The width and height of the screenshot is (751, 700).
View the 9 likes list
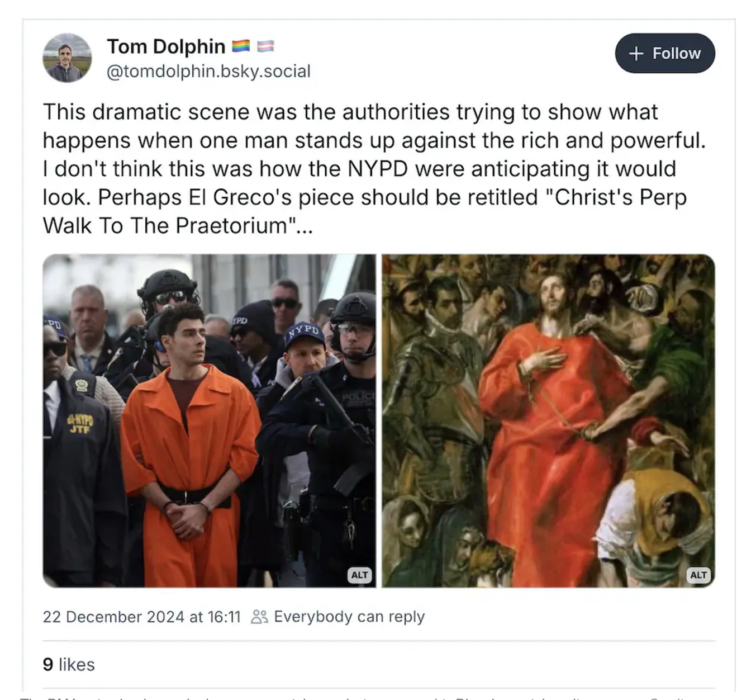click(x=69, y=664)
